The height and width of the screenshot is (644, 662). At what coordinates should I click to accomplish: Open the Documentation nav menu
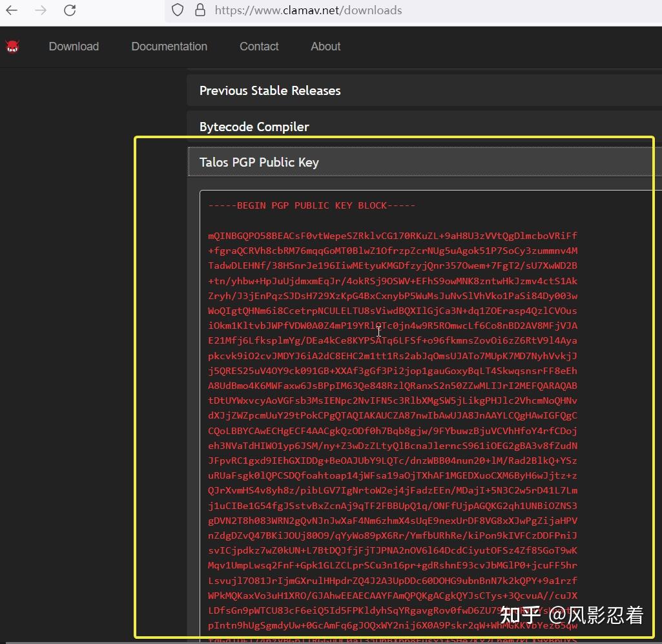pos(169,47)
